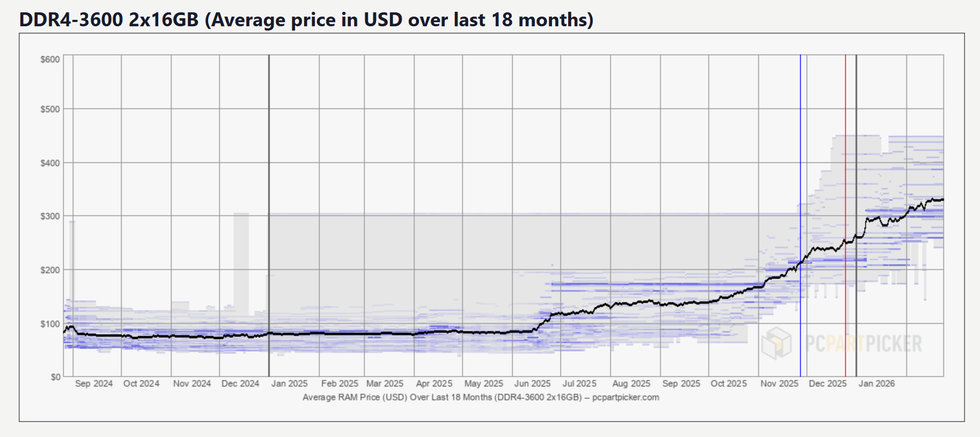Click the $300 y-axis label
Image resolution: width=980 pixels, height=437 pixels.
[50, 216]
